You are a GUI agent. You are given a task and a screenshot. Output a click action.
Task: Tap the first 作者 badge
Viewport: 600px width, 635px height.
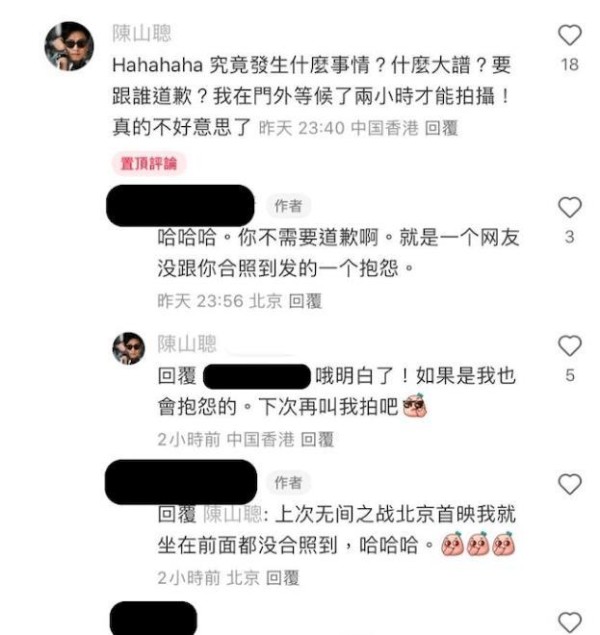(288, 206)
